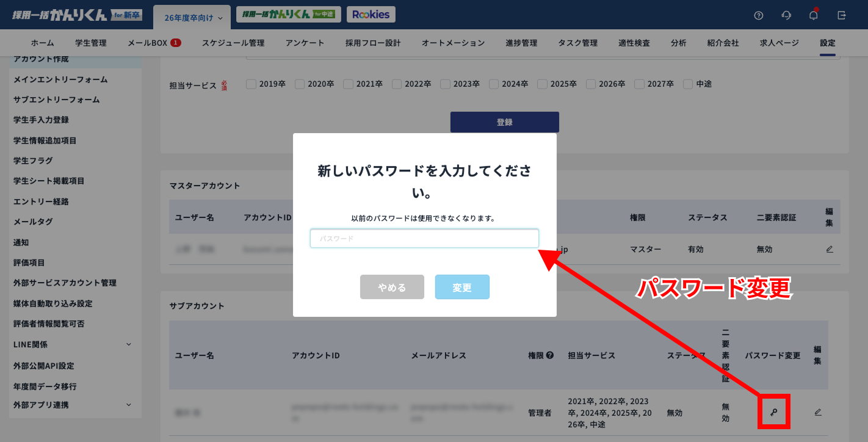This screenshot has height=442, width=868.
Task: Confirm with the 変更 button in the dialog
Action: [x=462, y=286]
